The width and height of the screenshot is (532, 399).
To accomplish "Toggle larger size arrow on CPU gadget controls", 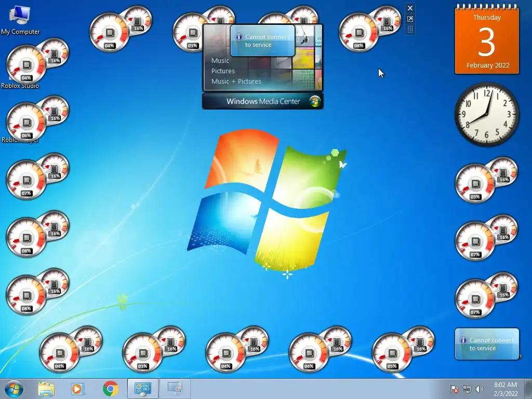I will click(x=410, y=19).
